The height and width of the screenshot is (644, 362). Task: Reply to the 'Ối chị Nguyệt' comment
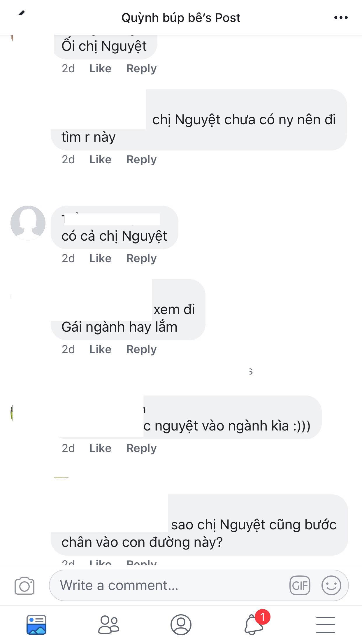[x=141, y=69]
